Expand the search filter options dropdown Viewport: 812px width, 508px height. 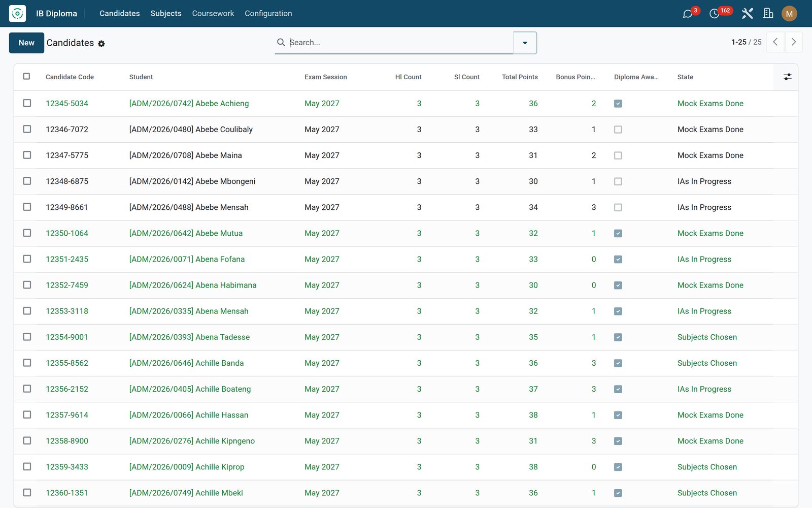pyautogui.click(x=525, y=43)
